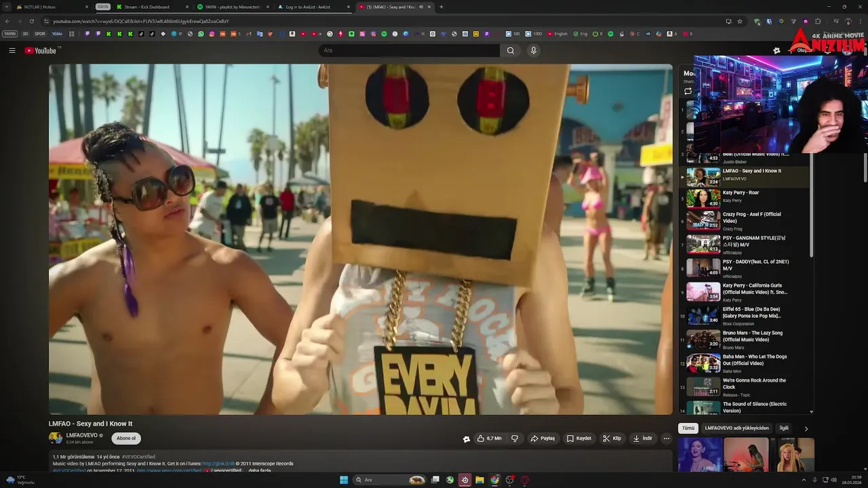The width and height of the screenshot is (868, 488).
Task: Select 'LMFAOVEVO adlı yükleyiciden' chip
Action: (736, 428)
